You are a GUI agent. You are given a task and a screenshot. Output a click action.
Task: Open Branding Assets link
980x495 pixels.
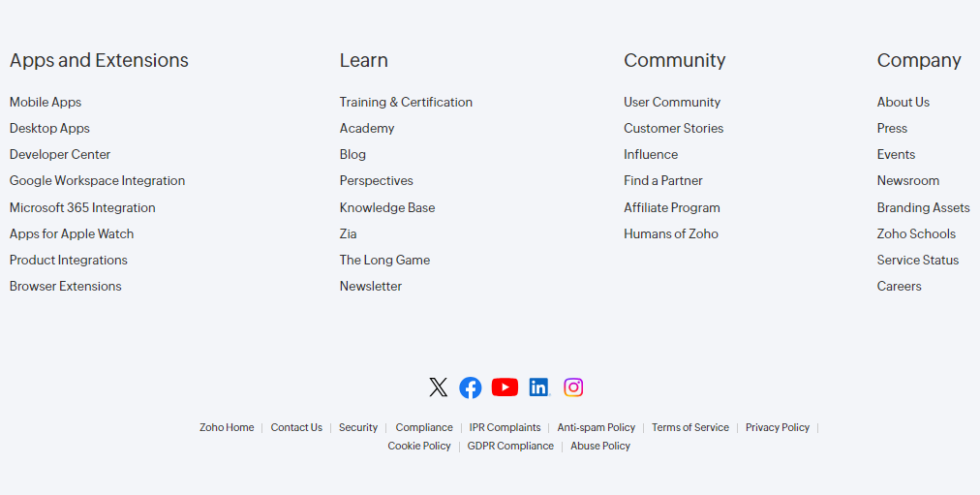pyautogui.click(x=924, y=207)
